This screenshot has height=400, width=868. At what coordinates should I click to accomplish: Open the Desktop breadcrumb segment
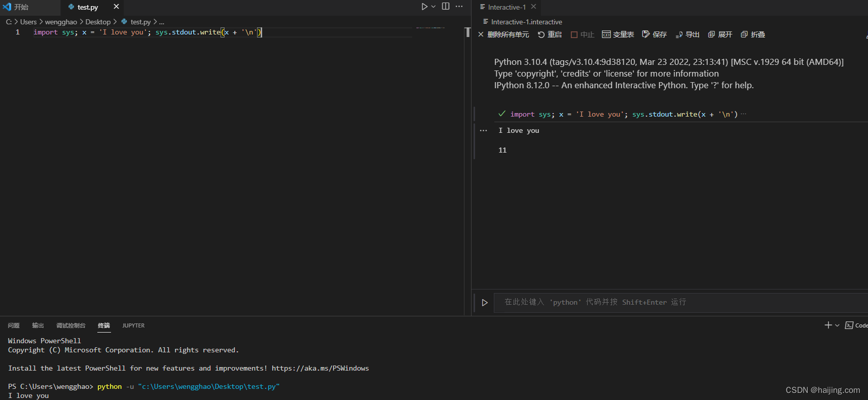98,22
